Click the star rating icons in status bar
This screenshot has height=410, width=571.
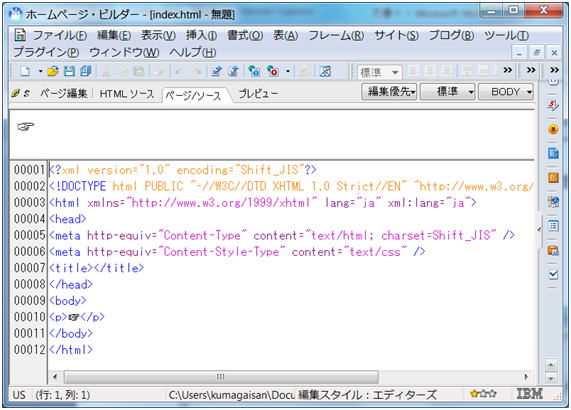pyautogui.click(x=483, y=394)
